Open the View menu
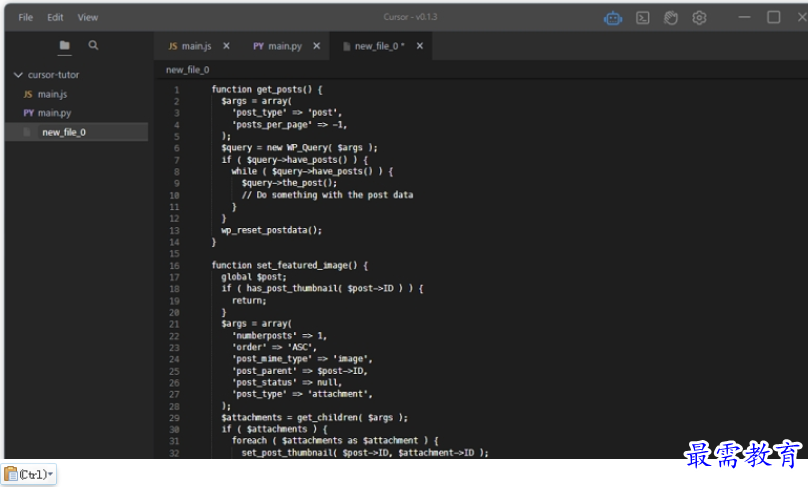Screen dimensions: 808x487 pos(88,18)
